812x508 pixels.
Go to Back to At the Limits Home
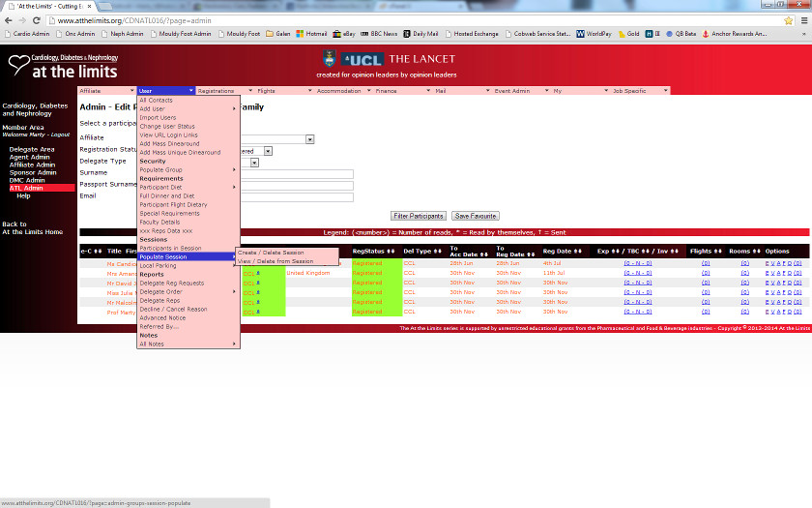click(x=33, y=228)
